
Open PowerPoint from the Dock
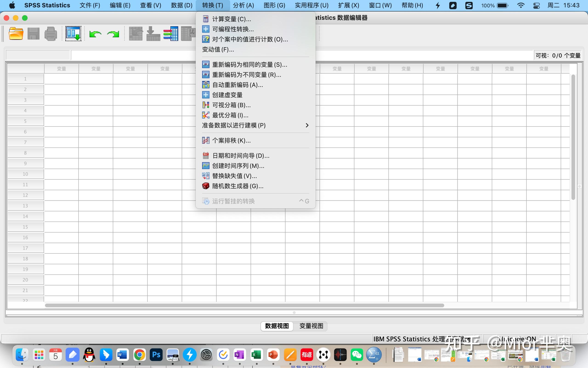click(x=273, y=355)
